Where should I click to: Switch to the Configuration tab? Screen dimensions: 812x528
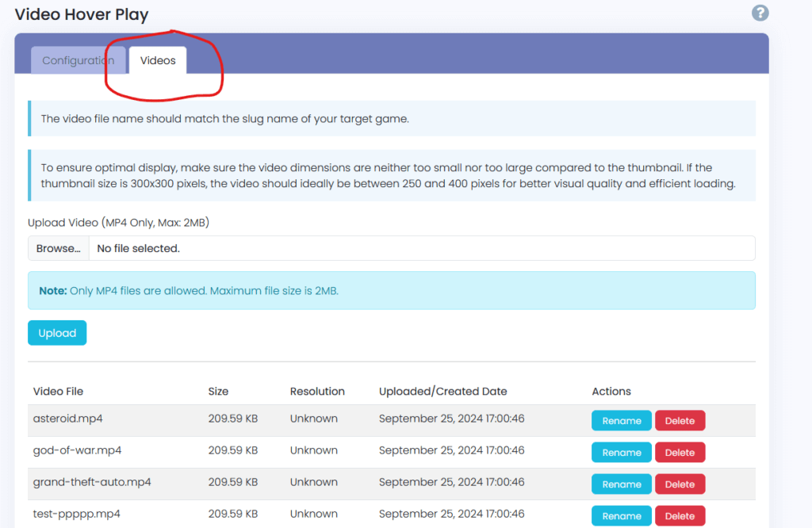pos(79,60)
